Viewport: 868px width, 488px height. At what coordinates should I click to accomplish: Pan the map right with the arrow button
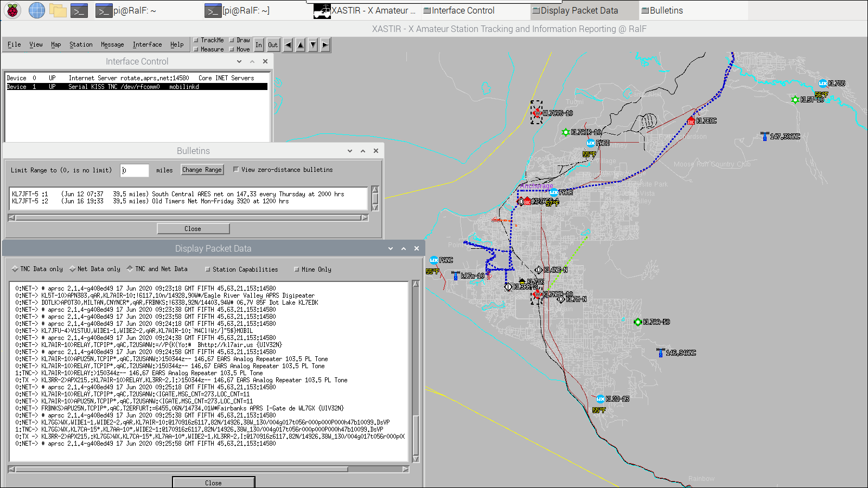(x=325, y=45)
